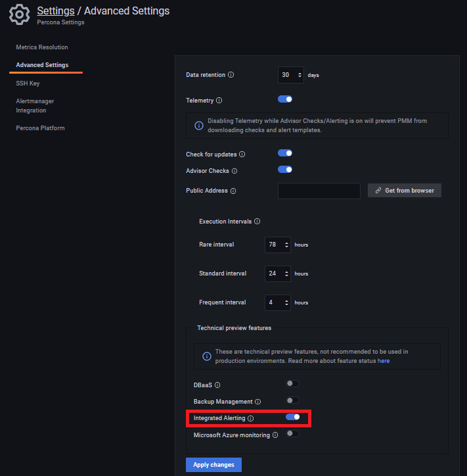Viewport: 467px width, 476px height.
Task: Click the Apply changes button
Action: 213,465
